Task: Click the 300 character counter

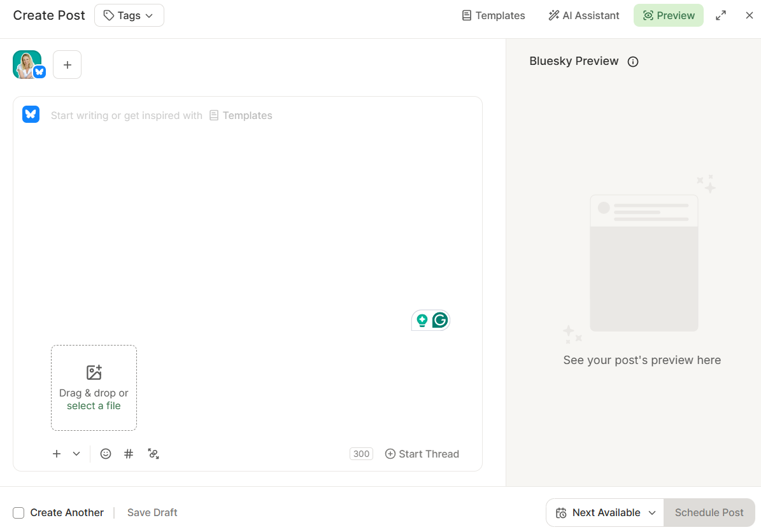Action: 361,454
